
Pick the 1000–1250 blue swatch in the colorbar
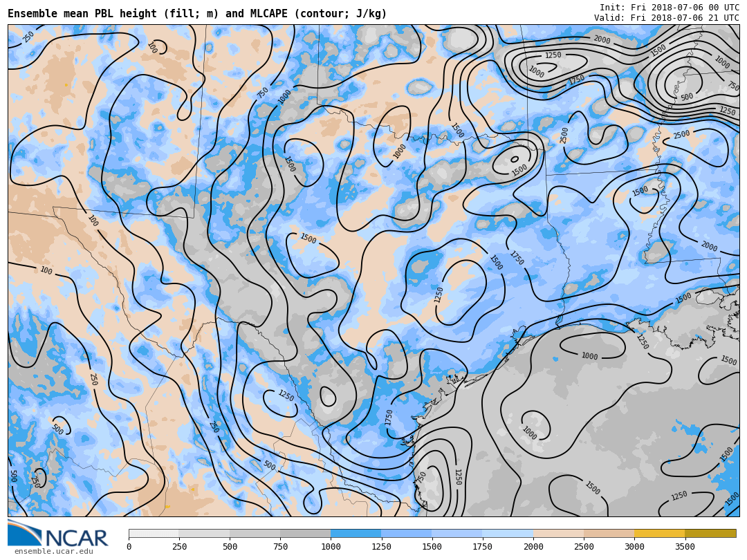(356, 534)
